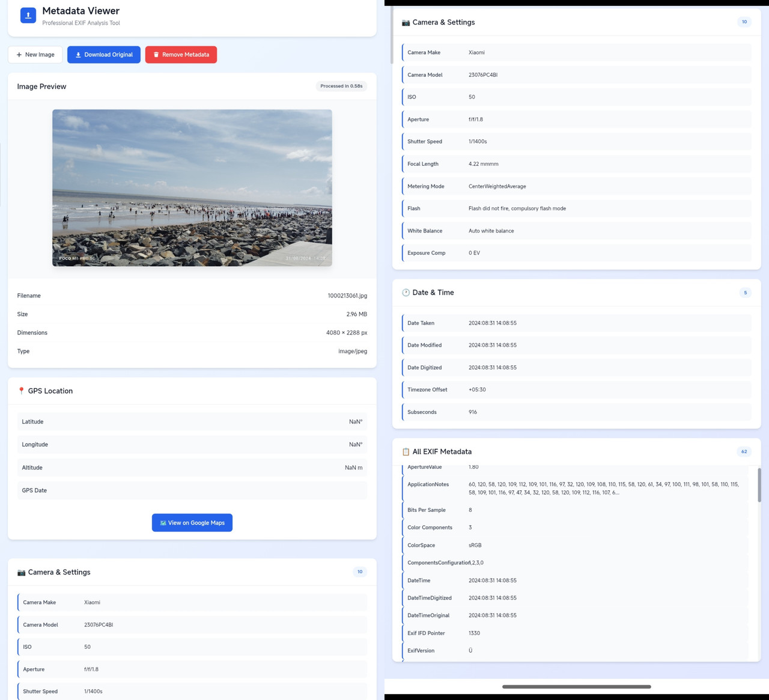Click the download arrow icon in Download Original
Screen dimensions: 769x700
(78, 55)
